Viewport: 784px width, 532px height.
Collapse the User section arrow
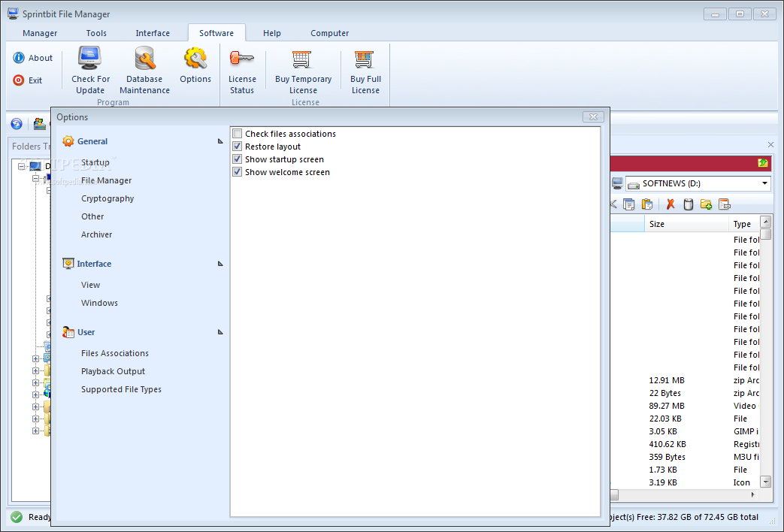click(x=220, y=332)
